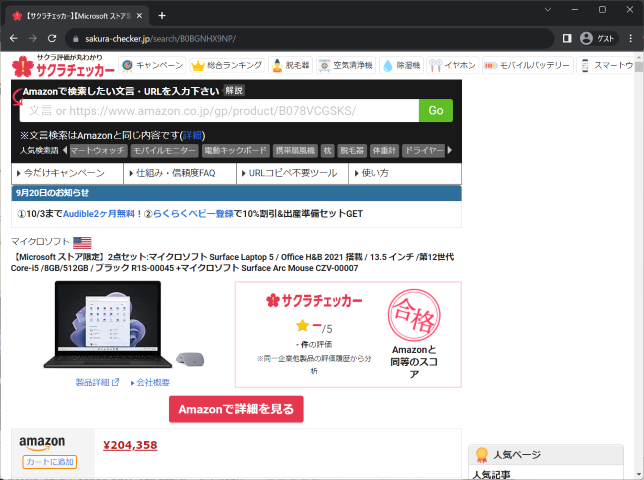The image size is (644, 480).
Task: Toggle the browser side panel icon
Action: click(567, 39)
